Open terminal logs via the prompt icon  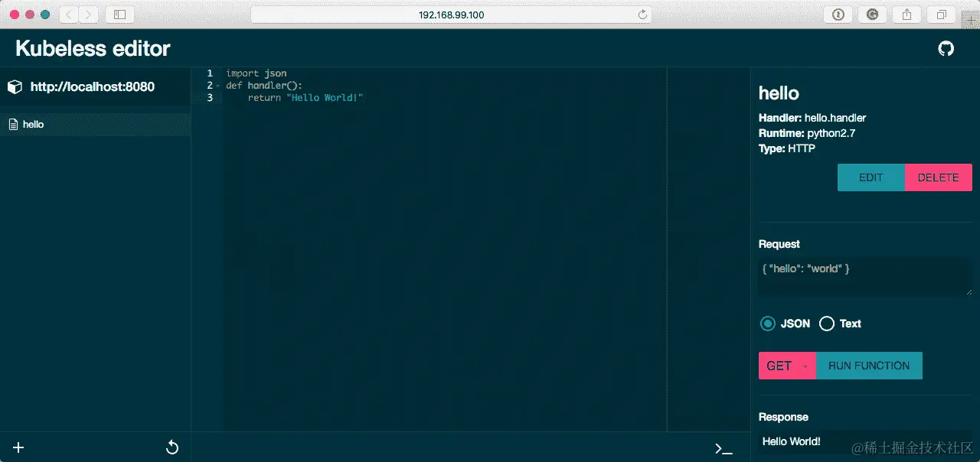[723, 448]
